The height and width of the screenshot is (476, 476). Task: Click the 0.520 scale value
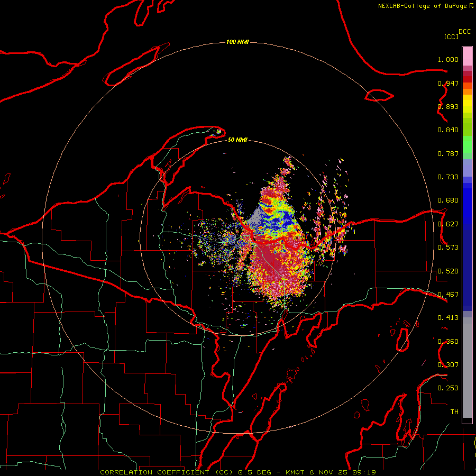point(448,271)
